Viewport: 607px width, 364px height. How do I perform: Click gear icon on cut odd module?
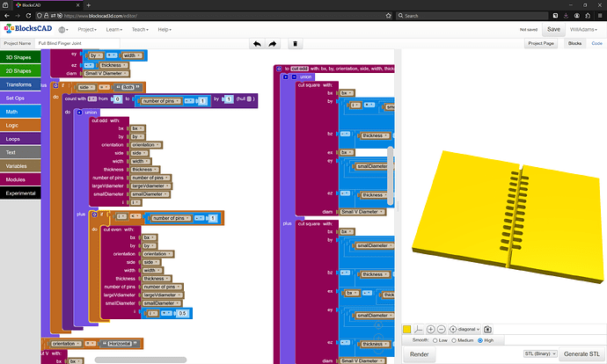279,69
